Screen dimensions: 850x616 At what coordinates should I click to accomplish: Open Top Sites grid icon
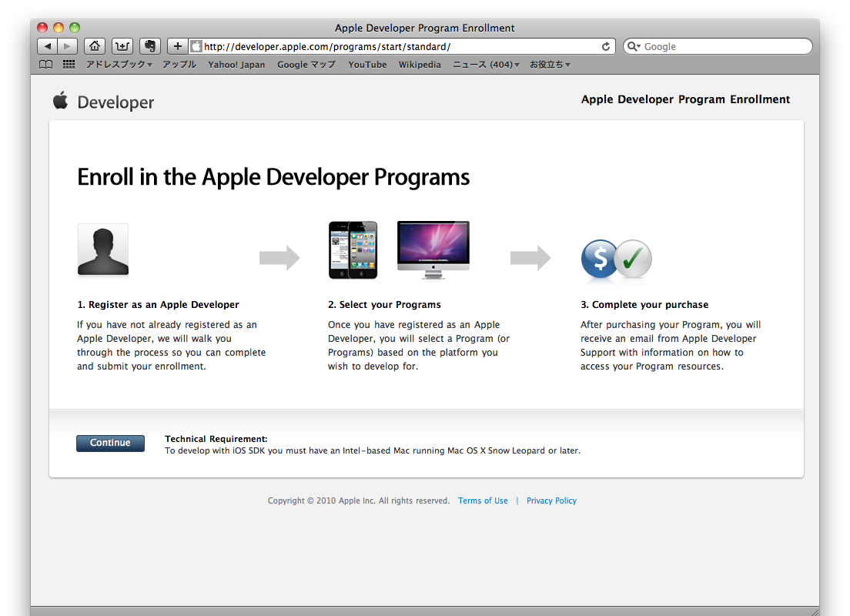(x=69, y=65)
